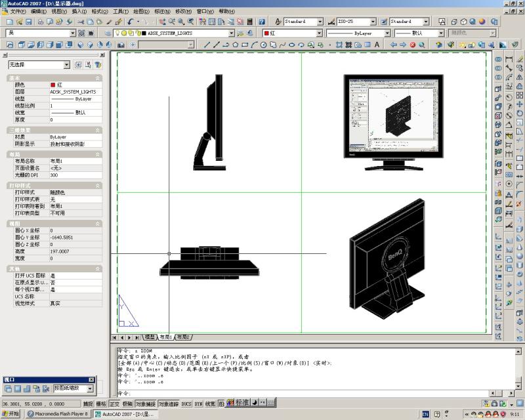The width and height of the screenshot is (525, 420).
Task: Click the 颜色 红 value in Properties
Action: [75, 85]
